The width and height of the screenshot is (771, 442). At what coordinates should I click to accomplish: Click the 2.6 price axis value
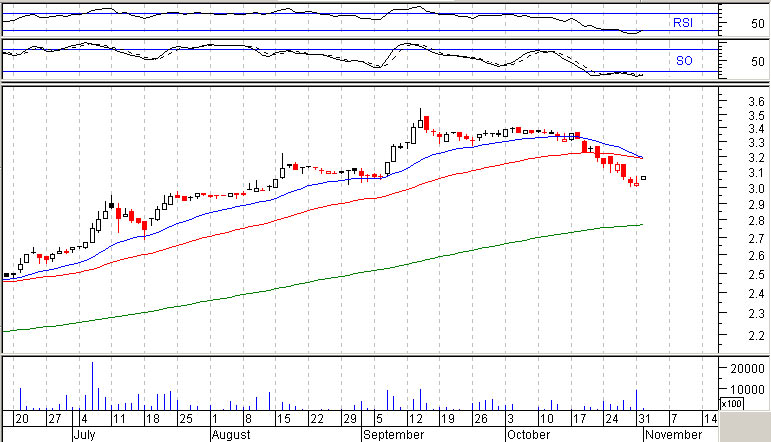pyautogui.click(x=756, y=256)
